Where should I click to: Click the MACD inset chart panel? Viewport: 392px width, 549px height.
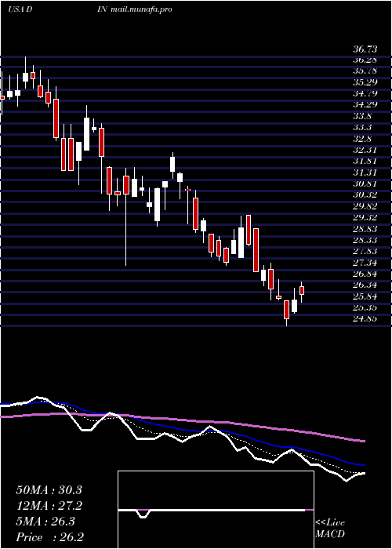tap(216, 510)
